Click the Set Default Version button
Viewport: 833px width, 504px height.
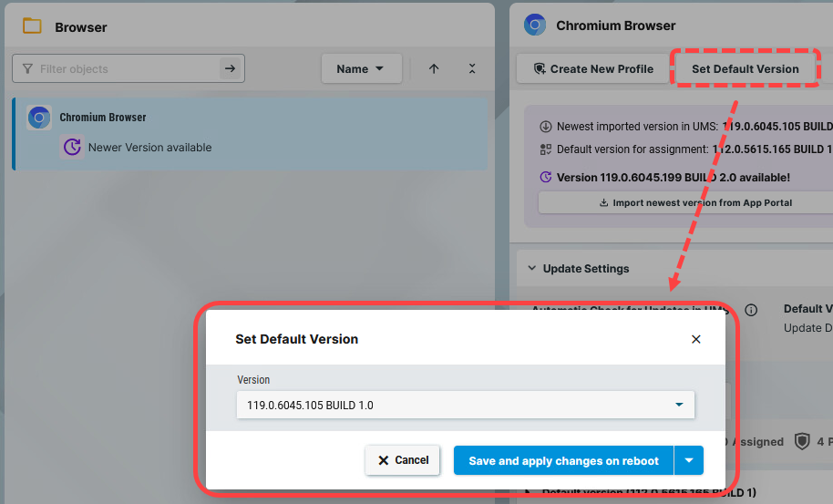point(745,69)
